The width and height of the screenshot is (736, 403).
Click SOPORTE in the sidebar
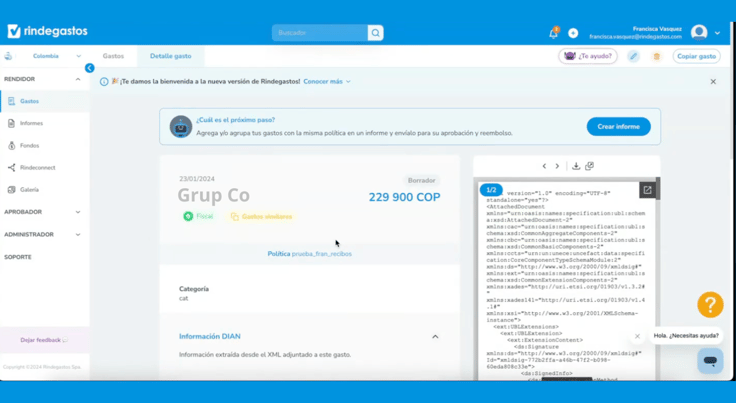coord(18,257)
